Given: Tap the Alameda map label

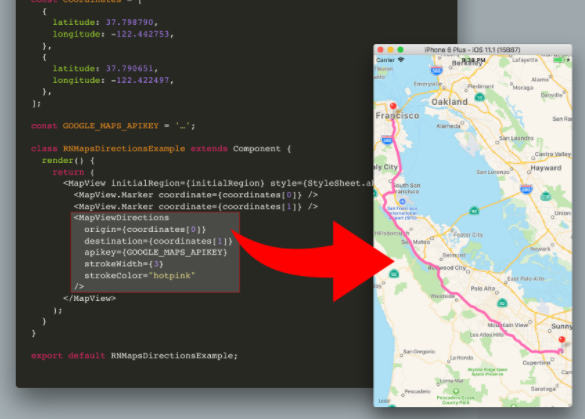Looking at the screenshot, I should click(448, 126).
